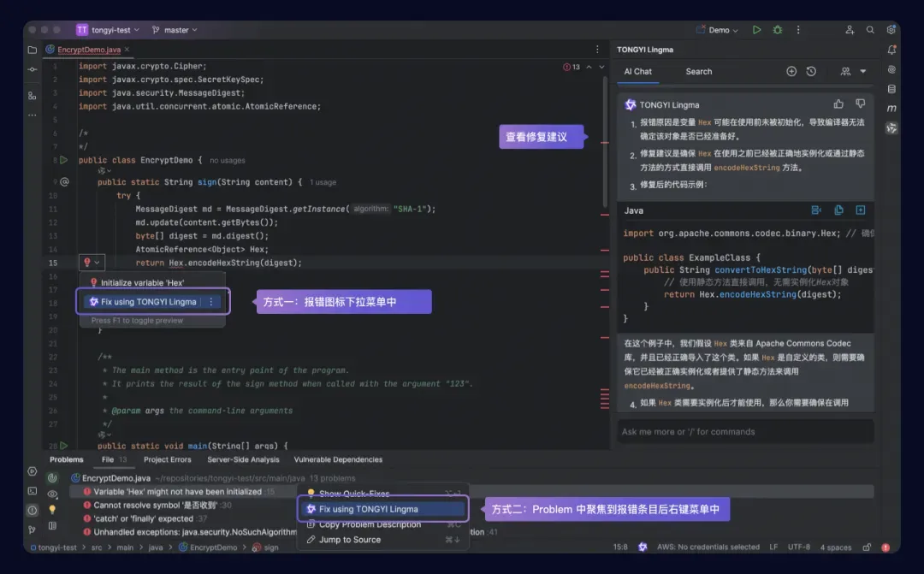Open the Terminal tool window icon
The image size is (924, 574).
32,491
